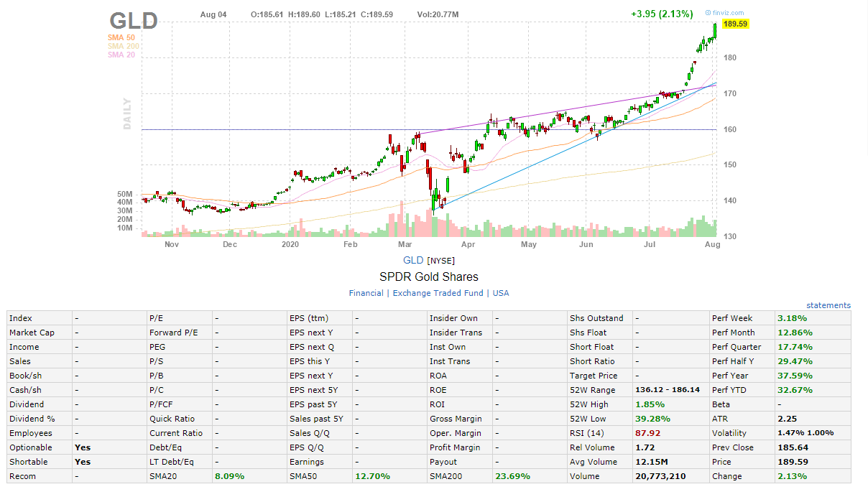Click the SMA 200 legend label
The height and width of the screenshot is (497, 868).
point(123,46)
